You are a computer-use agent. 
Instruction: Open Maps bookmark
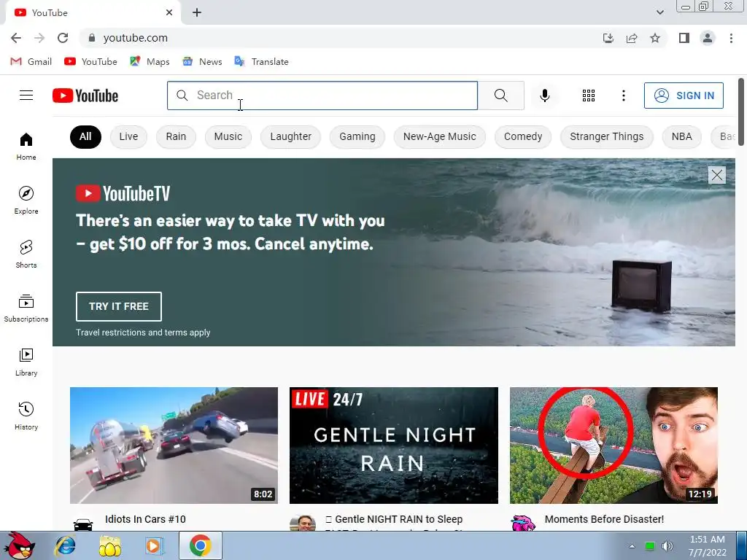tap(150, 61)
